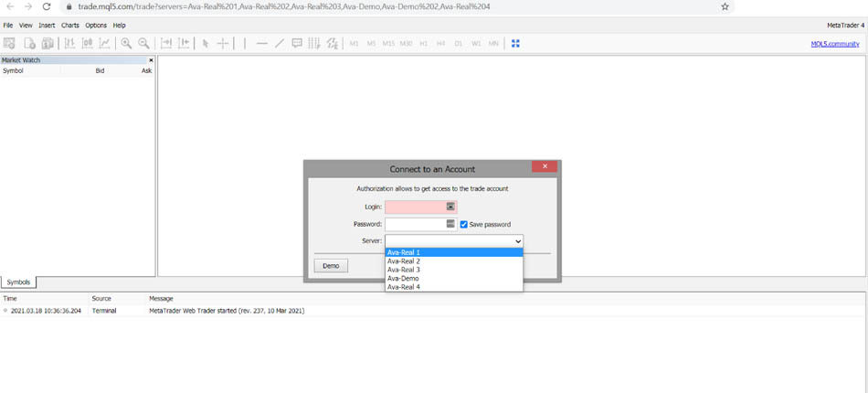Zoom out on the chart

click(143, 43)
